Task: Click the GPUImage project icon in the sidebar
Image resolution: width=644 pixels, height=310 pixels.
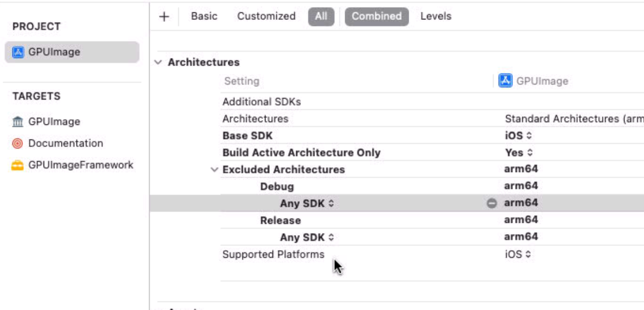Action: [x=18, y=52]
